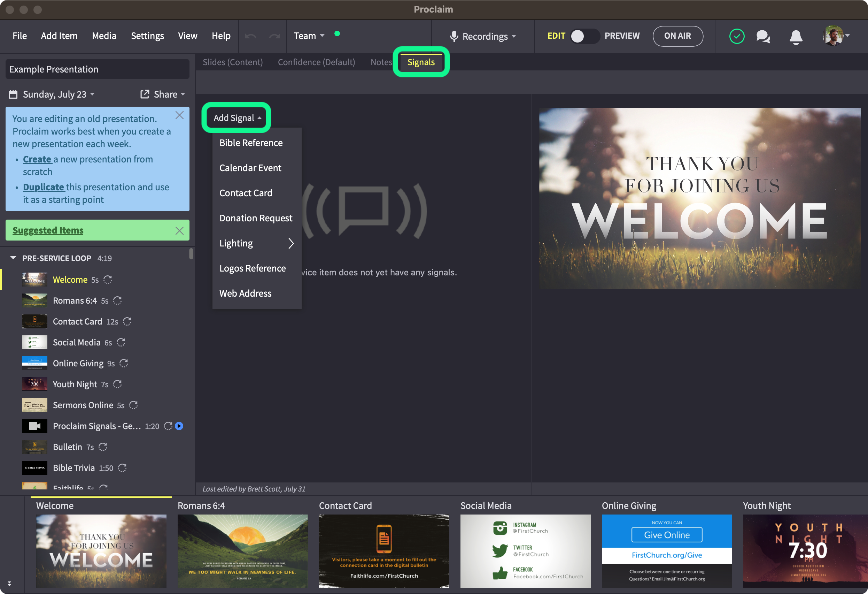Open the View menu
The height and width of the screenshot is (594, 868).
(x=187, y=36)
